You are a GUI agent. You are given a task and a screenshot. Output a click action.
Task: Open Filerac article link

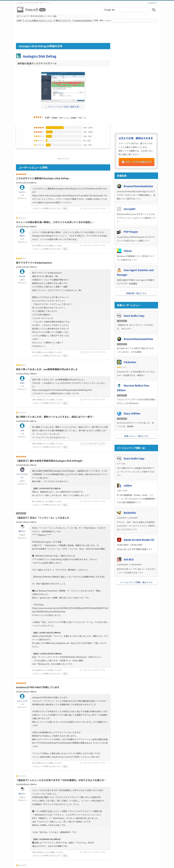(x=128, y=251)
